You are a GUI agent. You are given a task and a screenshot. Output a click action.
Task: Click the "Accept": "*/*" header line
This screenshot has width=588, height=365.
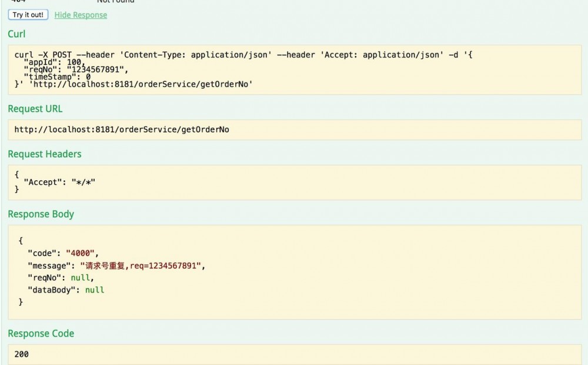coord(59,182)
